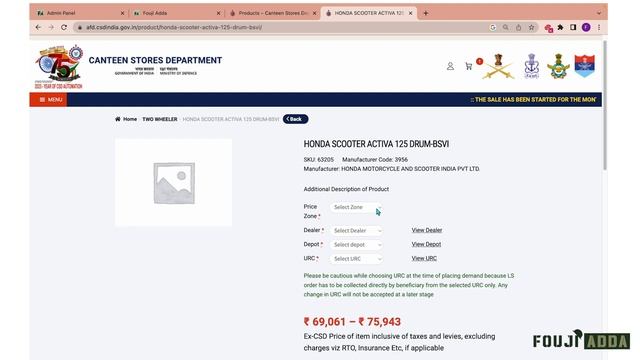Image resolution: width=640 pixels, height=360 pixels.
Task: Click the Indian Navy anchor emblem
Action: tap(531, 66)
